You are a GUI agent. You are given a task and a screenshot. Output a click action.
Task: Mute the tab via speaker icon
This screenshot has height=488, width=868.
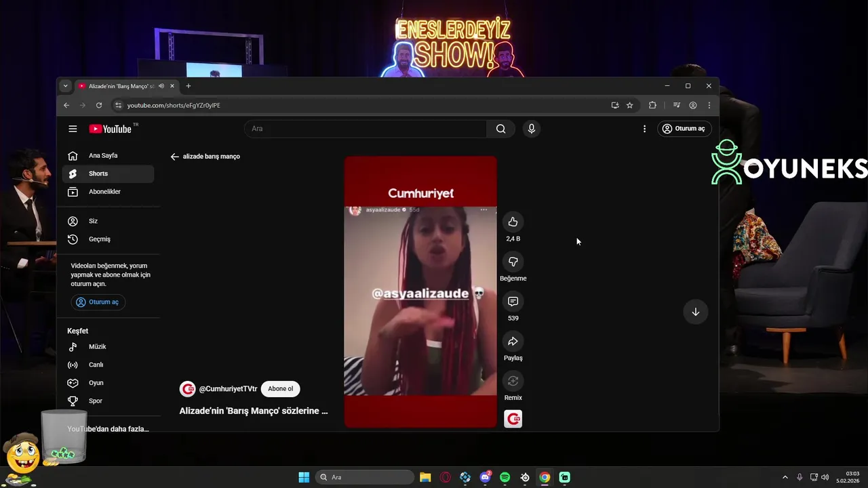[x=161, y=86]
